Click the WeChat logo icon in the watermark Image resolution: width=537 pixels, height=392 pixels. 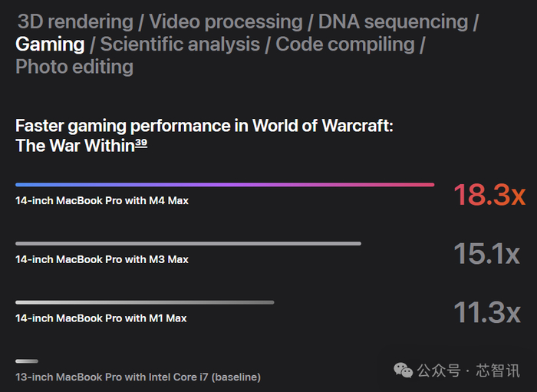404,371
